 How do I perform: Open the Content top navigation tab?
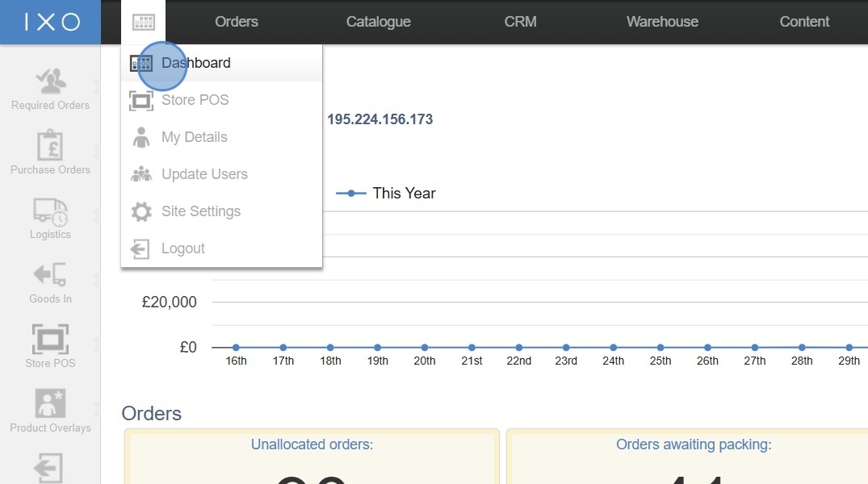(804, 22)
